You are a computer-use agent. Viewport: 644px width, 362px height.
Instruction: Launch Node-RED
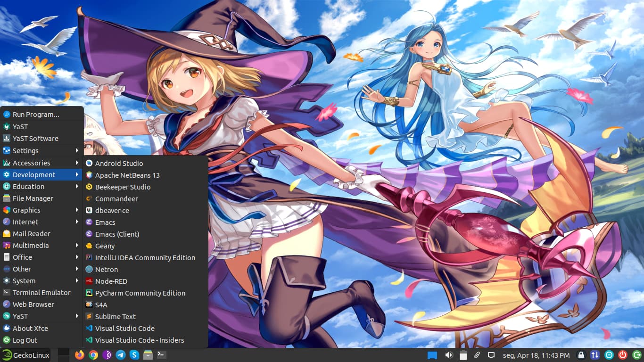pos(145,281)
